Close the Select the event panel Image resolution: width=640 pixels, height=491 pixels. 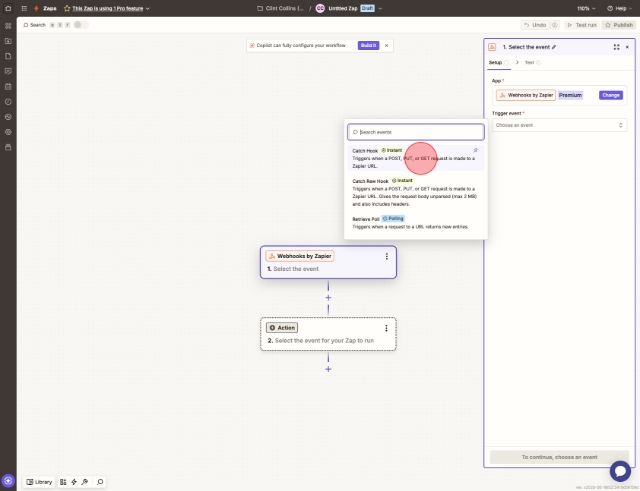point(627,47)
